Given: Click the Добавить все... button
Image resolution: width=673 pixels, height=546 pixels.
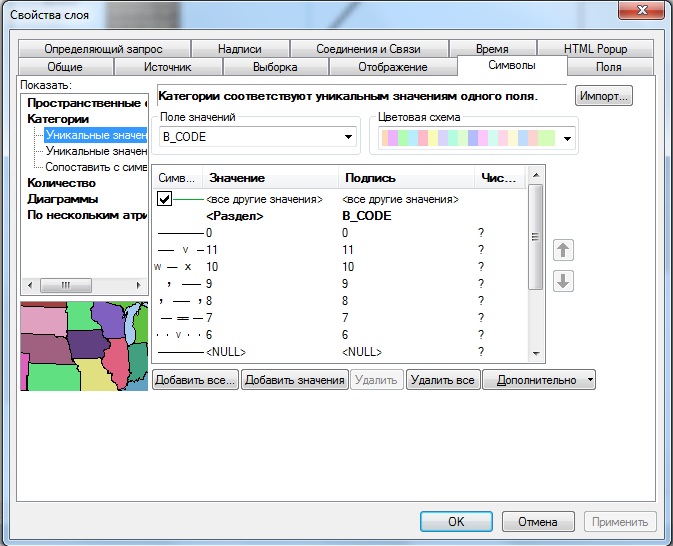Looking at the screenshot, I should click(195, 380).
